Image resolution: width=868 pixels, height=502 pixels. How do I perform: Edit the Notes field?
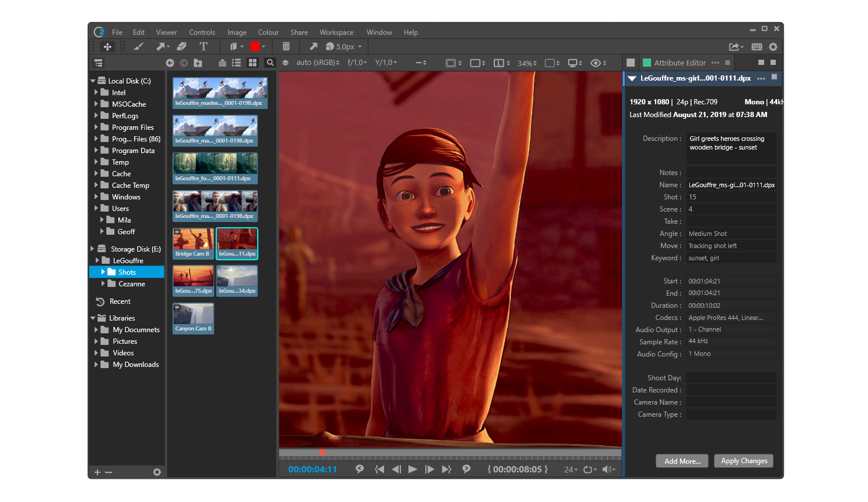click(x=731, y=173)
